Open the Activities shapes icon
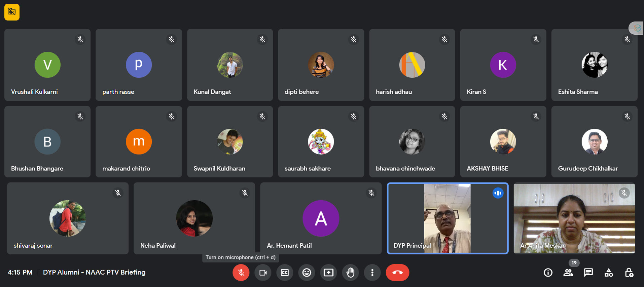The height and width of the screenshot is (287, 644). [x=609, y=273]
